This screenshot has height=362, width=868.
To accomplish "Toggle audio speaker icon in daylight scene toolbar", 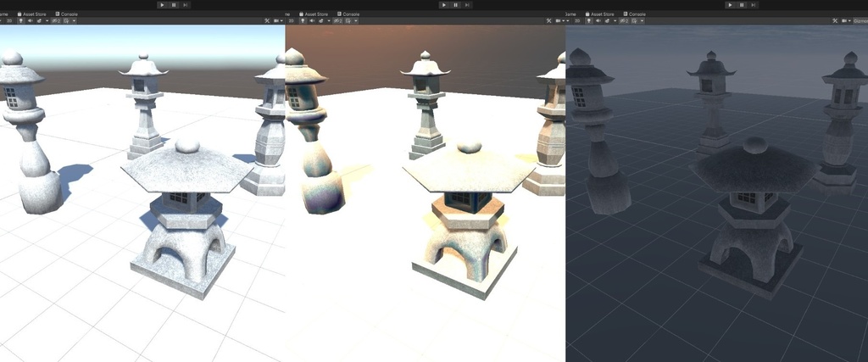I will tap(31, 20).
